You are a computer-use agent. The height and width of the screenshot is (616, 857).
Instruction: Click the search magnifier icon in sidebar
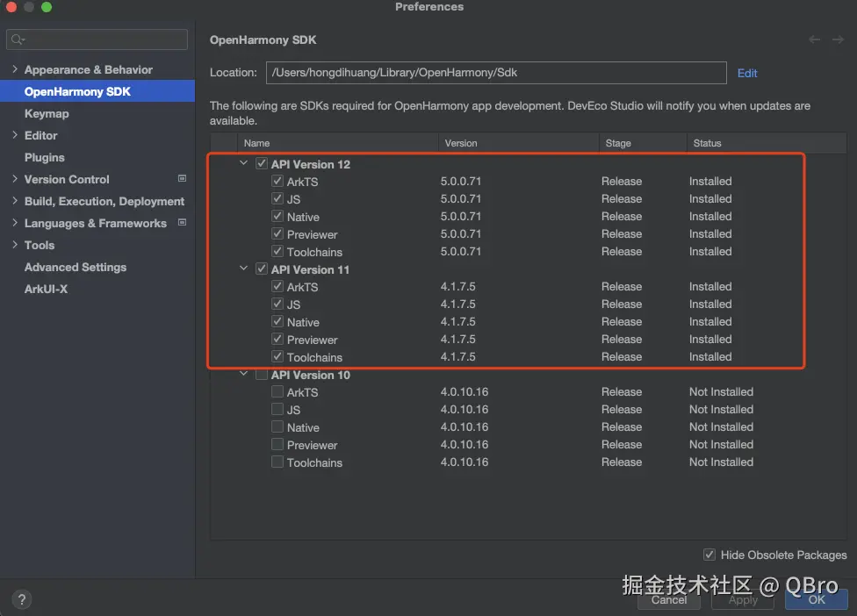(18, 39)
